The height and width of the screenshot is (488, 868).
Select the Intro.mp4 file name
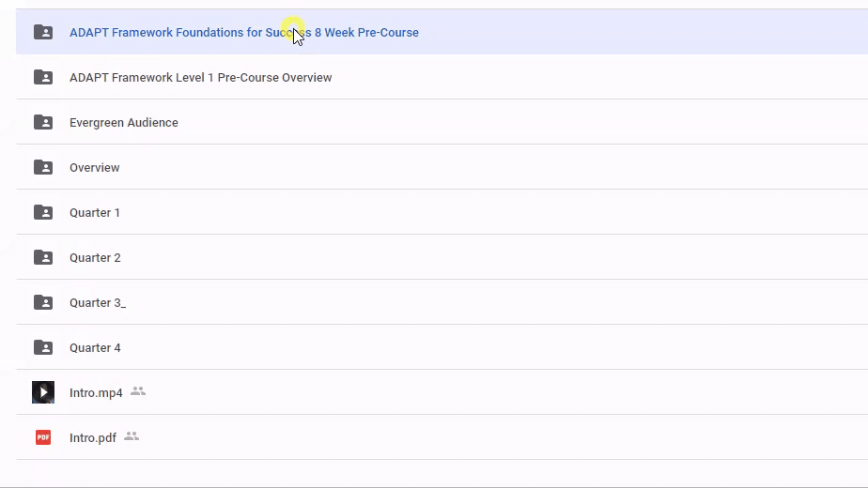pyautogui.click(x=96, y=393)
